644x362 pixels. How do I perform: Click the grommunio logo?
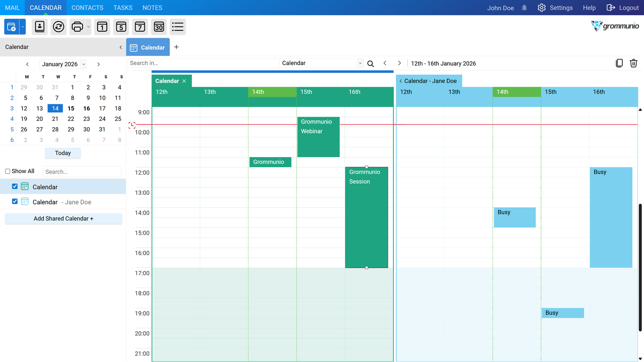pyautogui.click(x=615, y=26)
